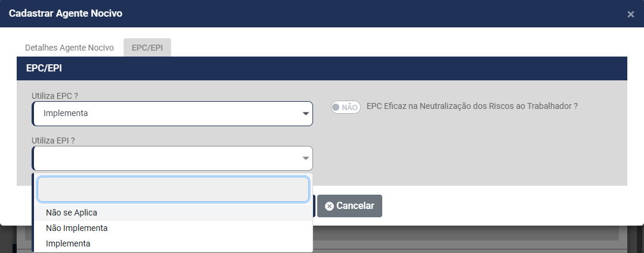Toggle the EPC Eficaz NÃO switch
This screenshot has width=644, height=253.
click(346, 107)
